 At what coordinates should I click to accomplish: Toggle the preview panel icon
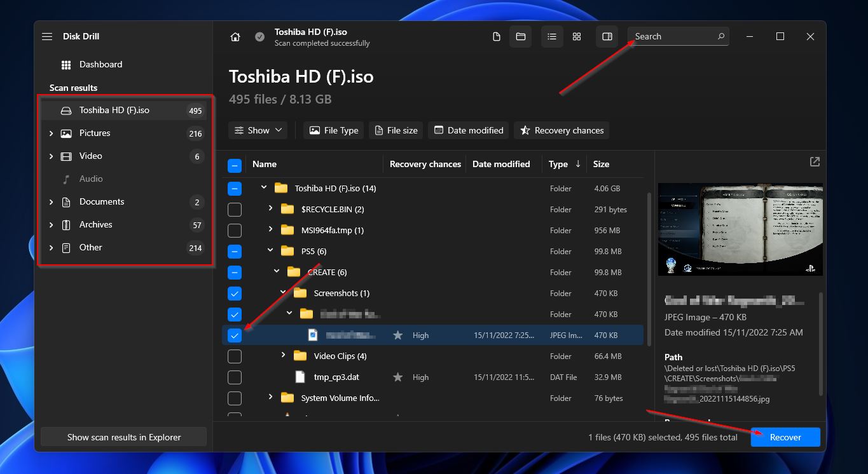(x=607, y=37)
